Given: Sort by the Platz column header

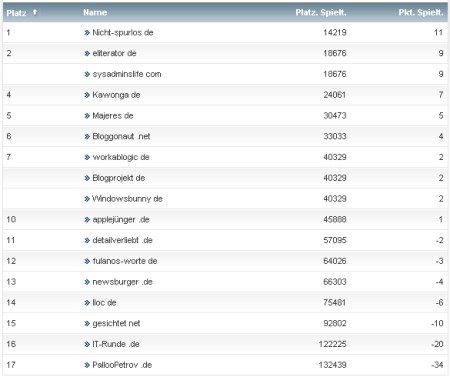Looking at the screenshot, I should point(16,13).
